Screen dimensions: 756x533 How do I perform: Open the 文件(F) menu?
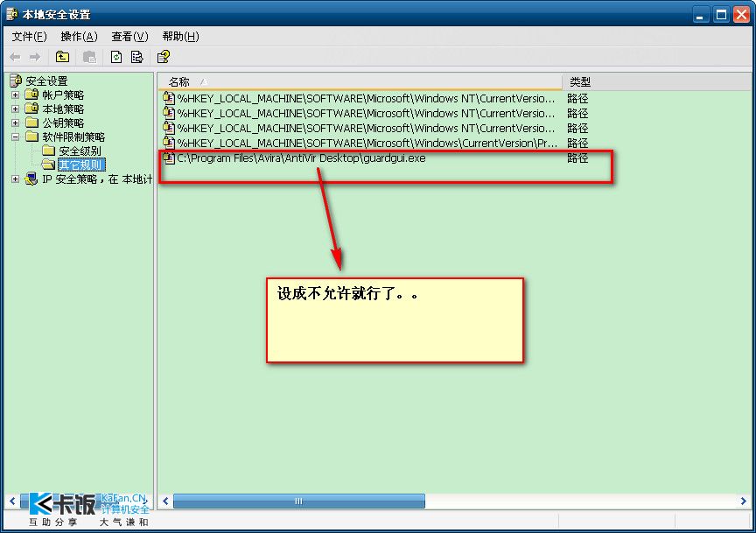tap(29, 37)
